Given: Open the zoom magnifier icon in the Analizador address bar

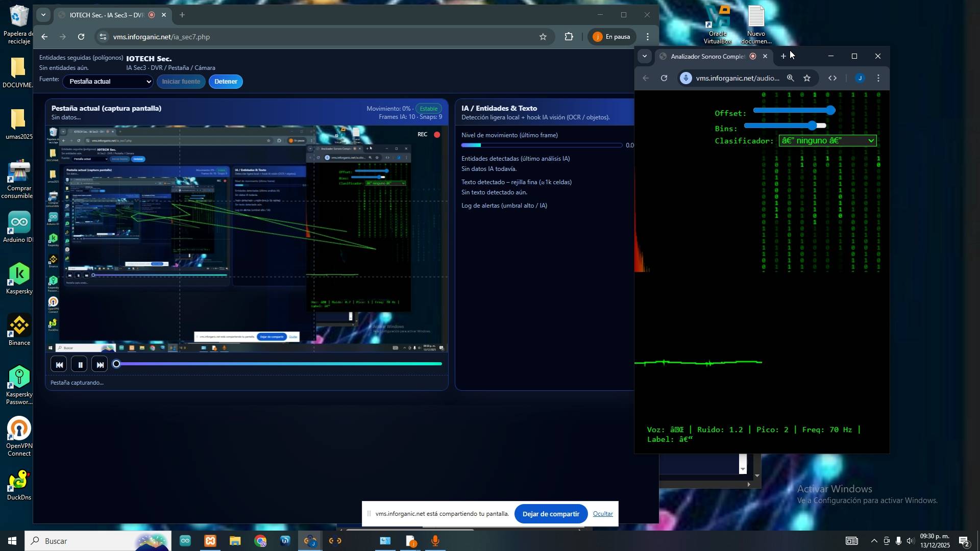Looking at the screenshot, I should (790, 79).
